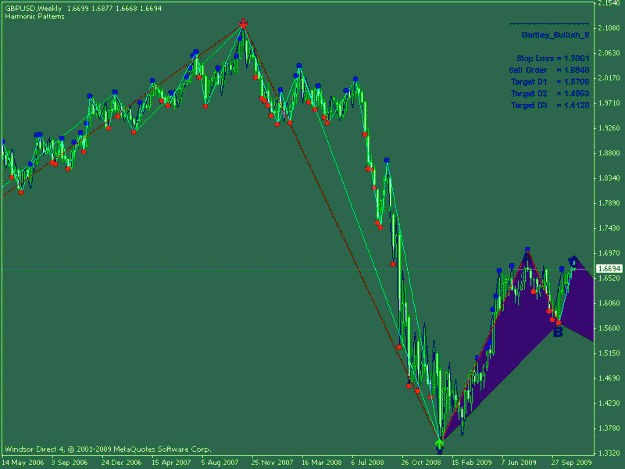Viewport: 625px width, 469px height.
Task: Click the 'Stop Loss' value line
Action: click(x=552, y=58)
